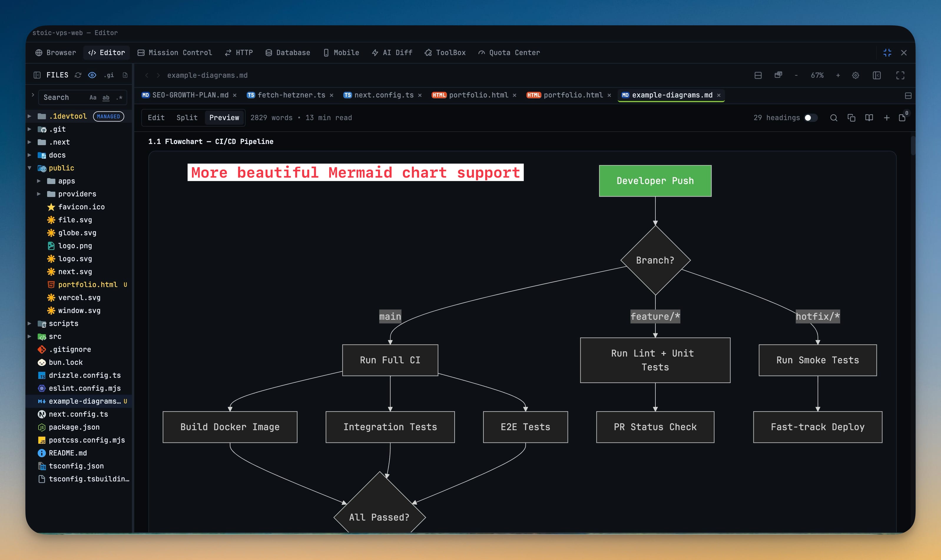Image resolution: width=941 pixels, height=560 pixels.
Task: Toggle editor side panel layout icon
Action: click(877, 75)
